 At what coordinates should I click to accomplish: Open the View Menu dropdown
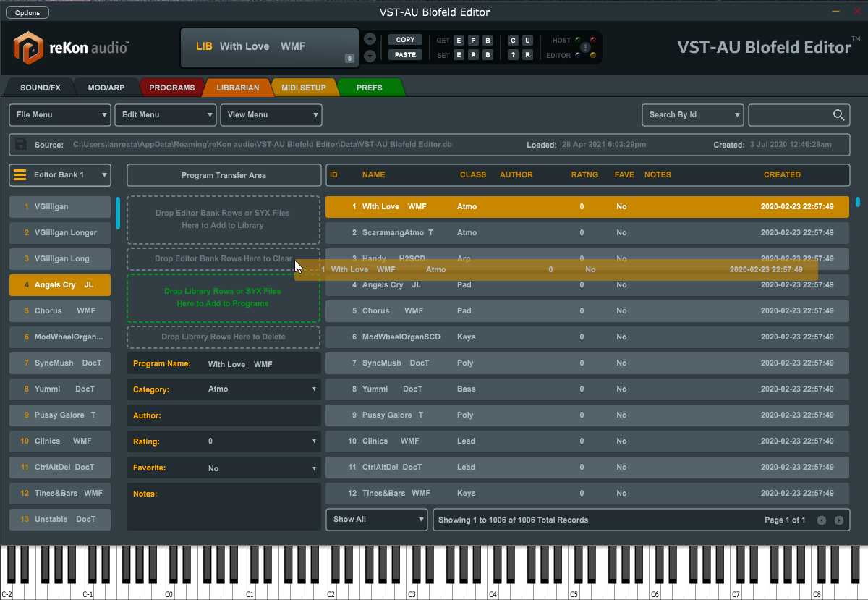271,114
